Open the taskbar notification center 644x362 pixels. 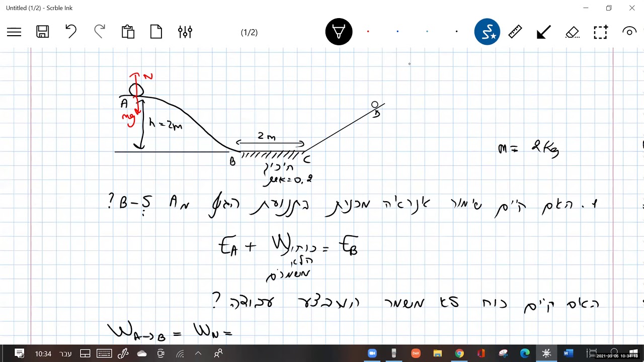[x=19, y=353]
